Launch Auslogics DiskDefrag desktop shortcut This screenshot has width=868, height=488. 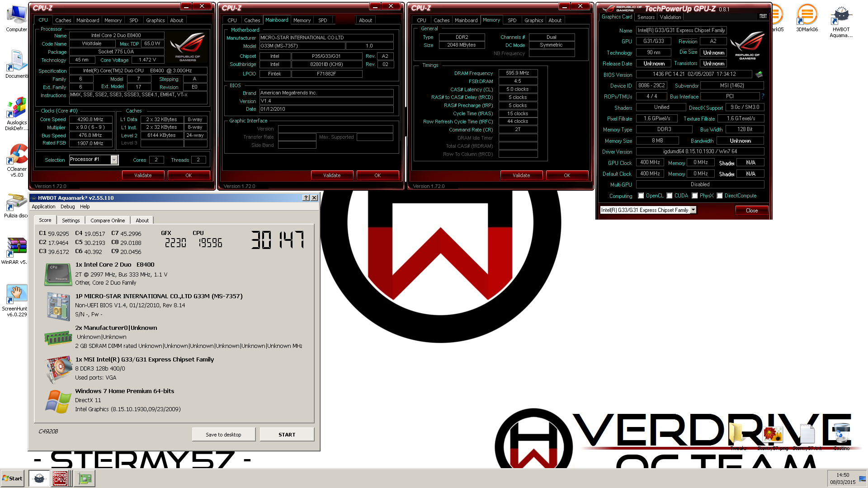17,113
